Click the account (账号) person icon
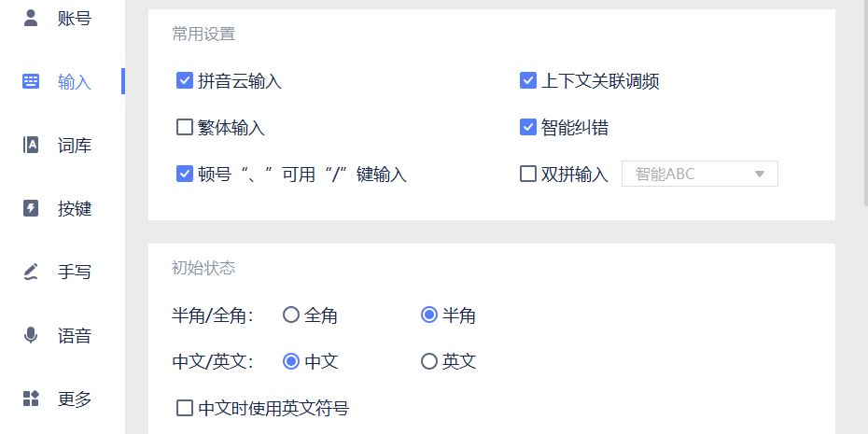Viewport: 868px width, 434px height. tap(31, 17)
